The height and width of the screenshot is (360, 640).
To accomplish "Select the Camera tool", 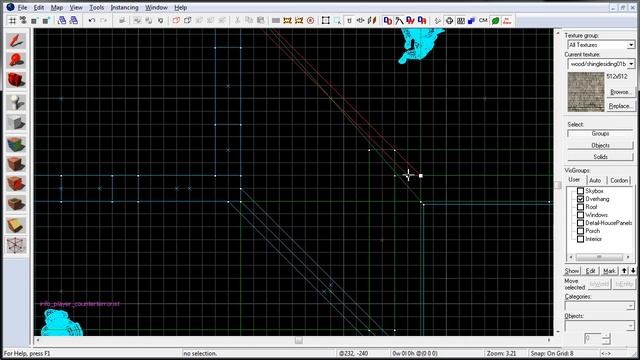I will click(16, 80).
